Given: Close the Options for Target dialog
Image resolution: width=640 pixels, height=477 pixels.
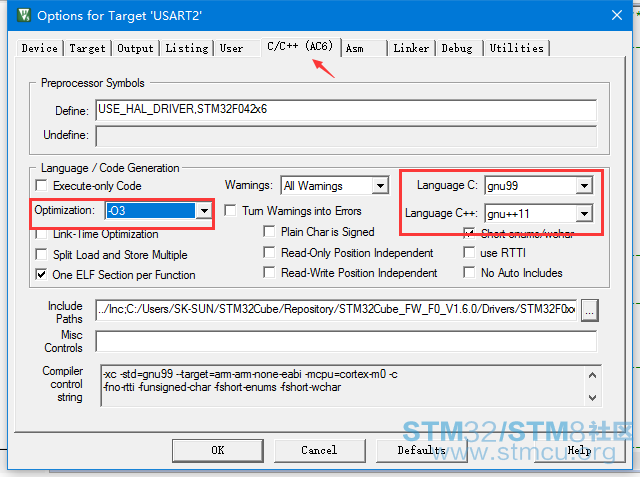Looking at the screenshot, I should (x=617, y=15).
